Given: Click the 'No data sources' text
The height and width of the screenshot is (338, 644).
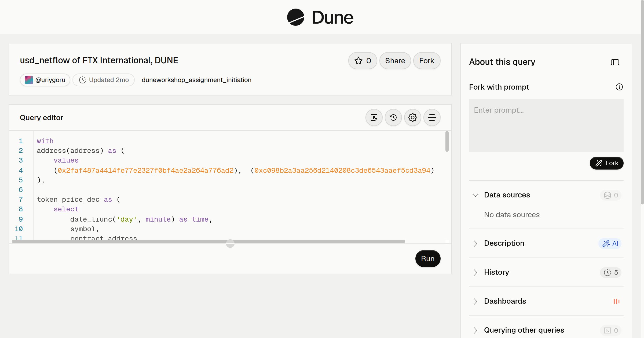Looking at the screenshot, I should pos(512,215).
